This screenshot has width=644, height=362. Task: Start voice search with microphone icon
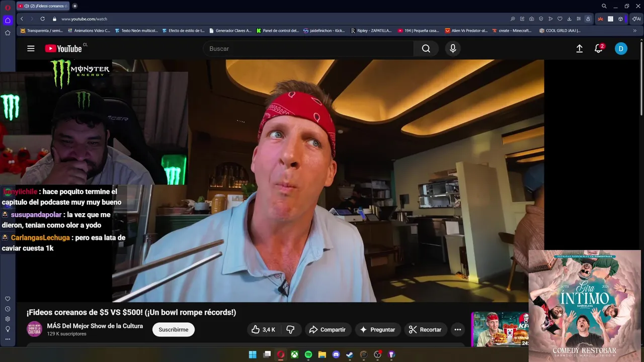pos(453,49)
